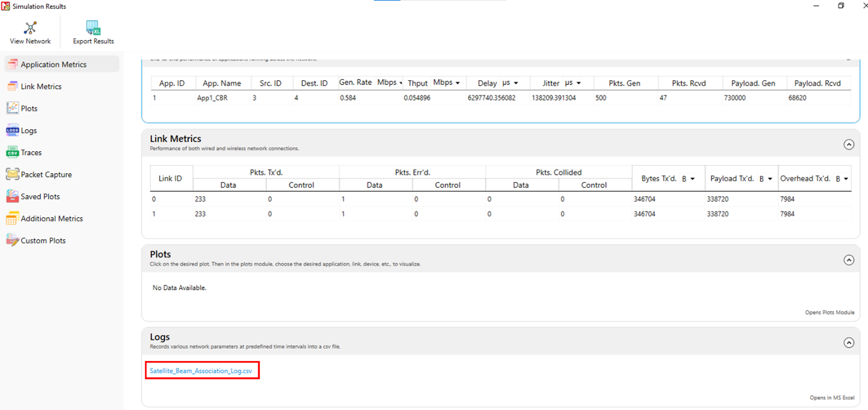Open Satellite_Beam_Association_Log.csv link
The image size is (868, 410).
[x=201, y=371]
